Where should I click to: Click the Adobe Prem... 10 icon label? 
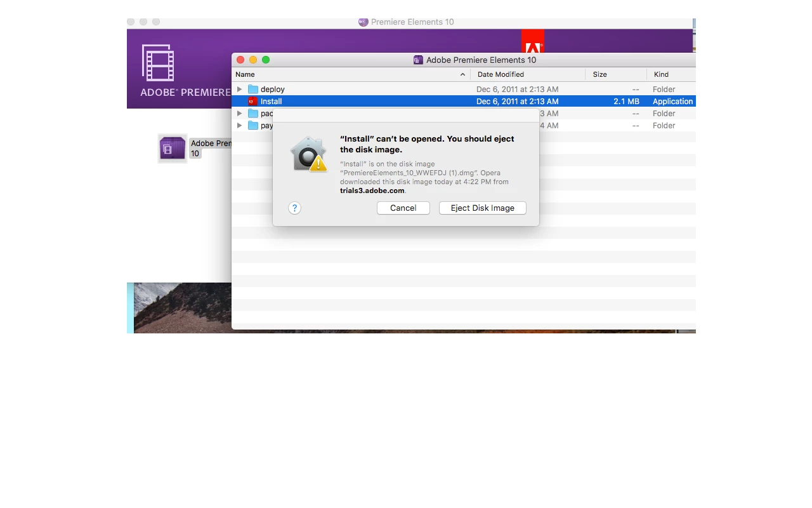pos(211,149)
